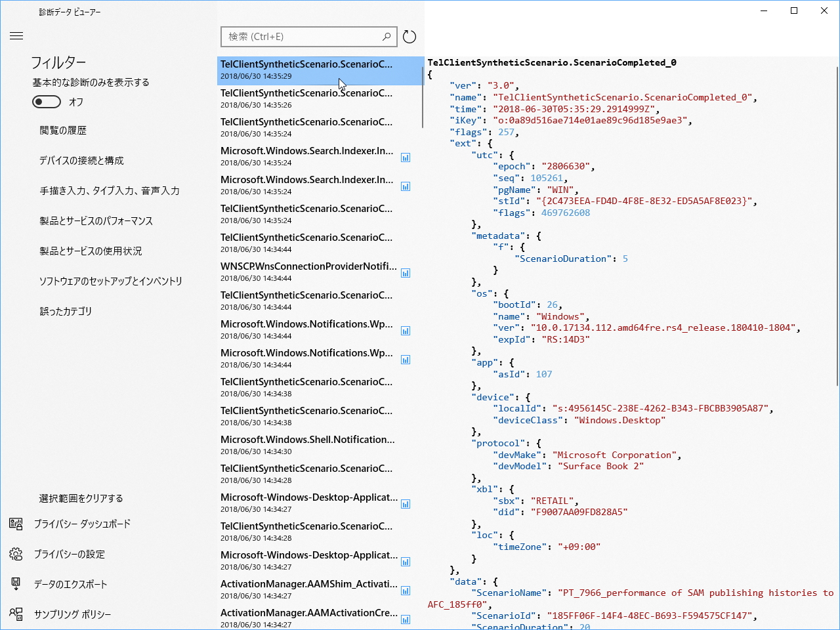Click the 選択範囲をクリアする link
The height and width of the screenshot is (630, 840).
click(x=79, y=498)
